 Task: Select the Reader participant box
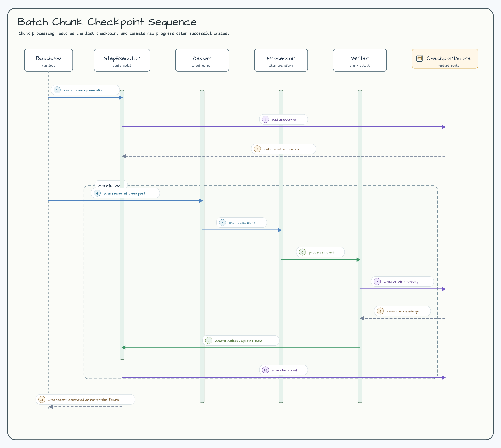[x=202, y=60]
